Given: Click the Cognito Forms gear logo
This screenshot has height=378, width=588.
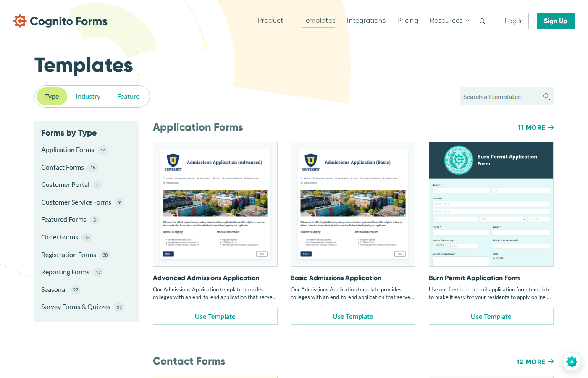Looking at the screenshot, I should (x=20, y=21).
